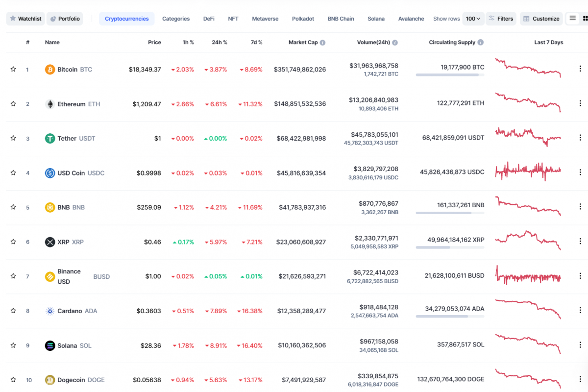Click the USD Coin logo
Screen dimensions: 588x392
coord(50,173)
